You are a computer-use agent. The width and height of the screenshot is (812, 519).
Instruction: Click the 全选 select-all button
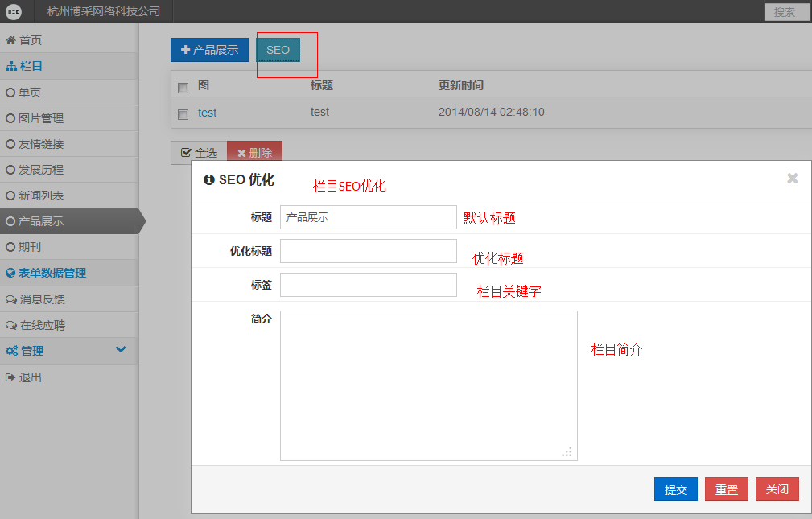point(199,153)
